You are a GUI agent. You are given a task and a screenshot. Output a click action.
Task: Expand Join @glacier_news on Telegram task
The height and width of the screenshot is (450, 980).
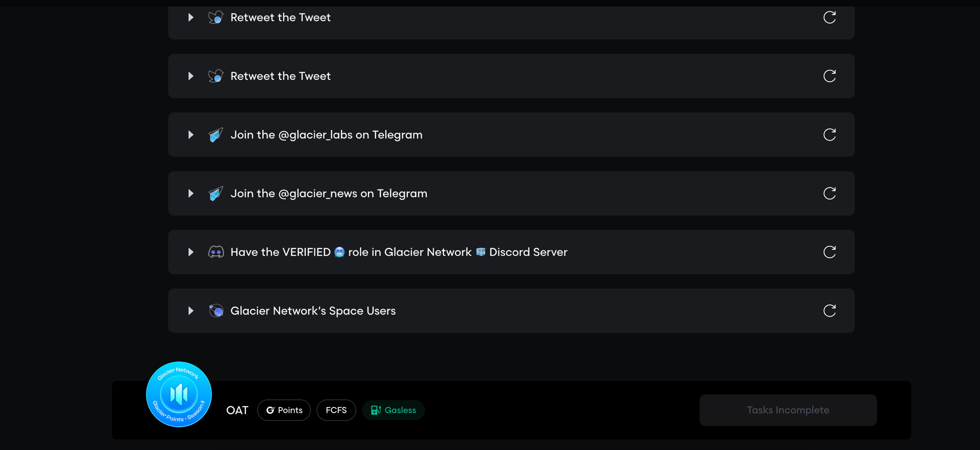click(191, 193)
